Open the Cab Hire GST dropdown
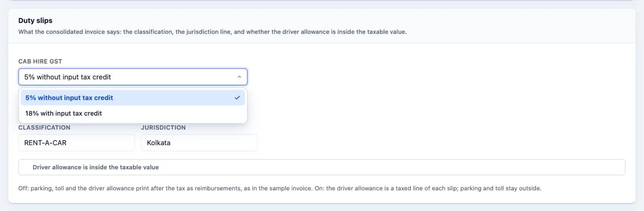The image size is (644, 211). 133,77
